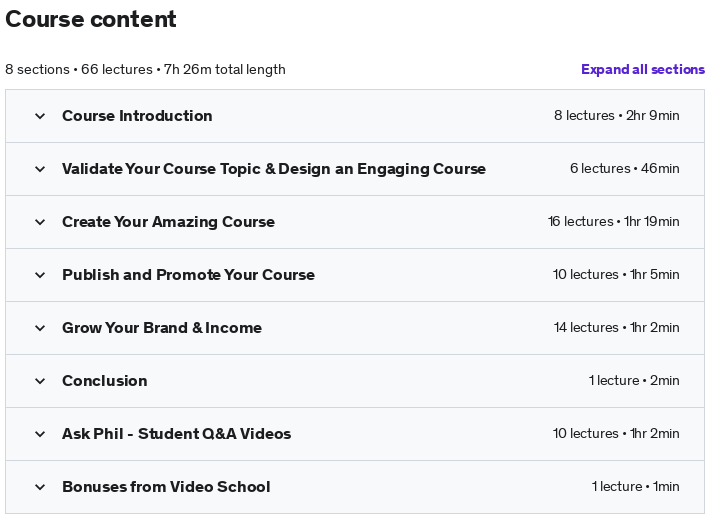Click '8 lectures • 2hr 9min' text

coord(616,116)
